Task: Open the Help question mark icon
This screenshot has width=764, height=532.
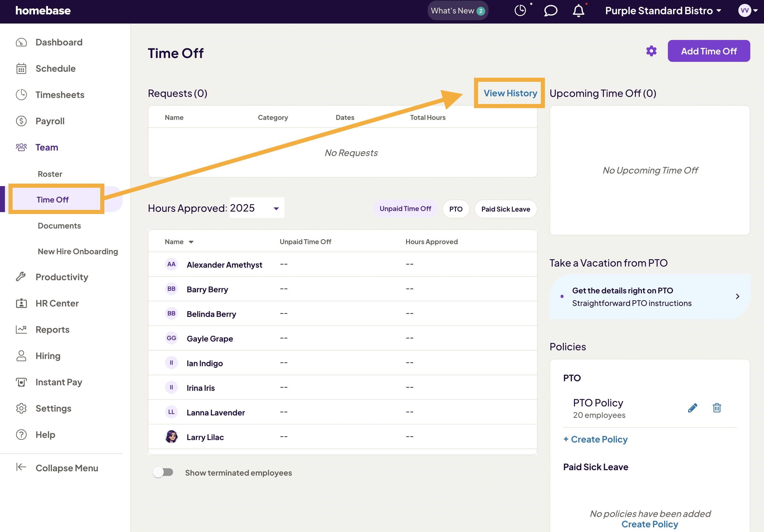Action: (21, 435)
